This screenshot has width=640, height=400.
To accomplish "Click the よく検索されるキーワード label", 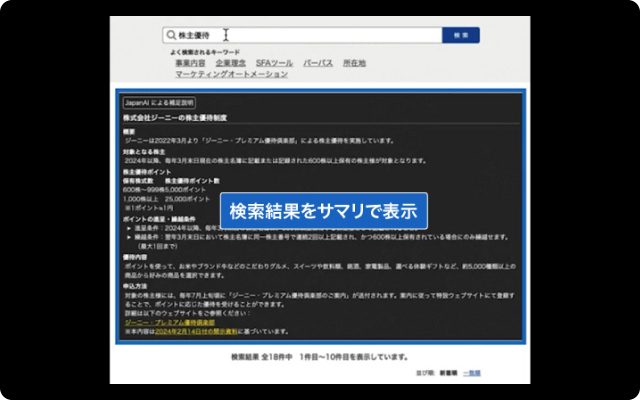I will pos(205,52).
